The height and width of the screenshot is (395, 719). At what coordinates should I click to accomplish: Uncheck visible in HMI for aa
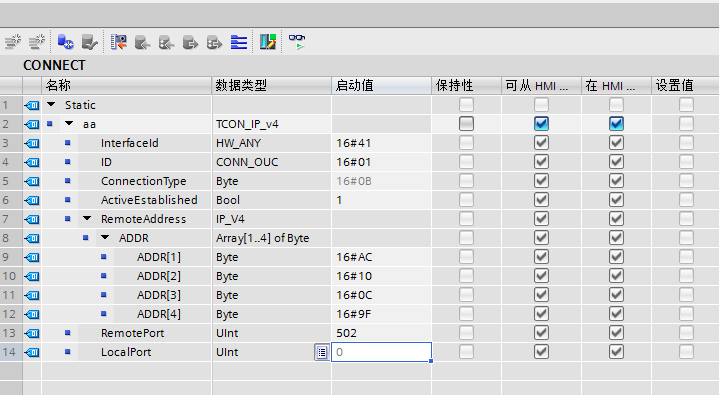[616, 124]
